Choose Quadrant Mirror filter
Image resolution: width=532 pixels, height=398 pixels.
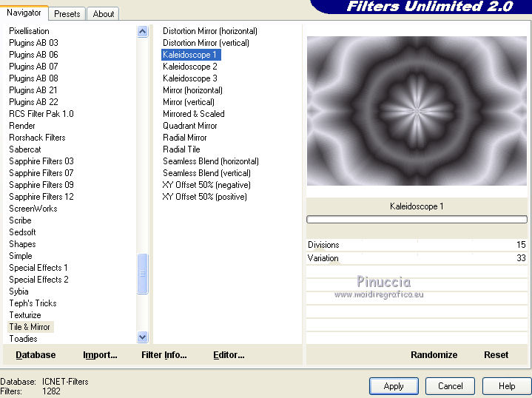point(190,126)
